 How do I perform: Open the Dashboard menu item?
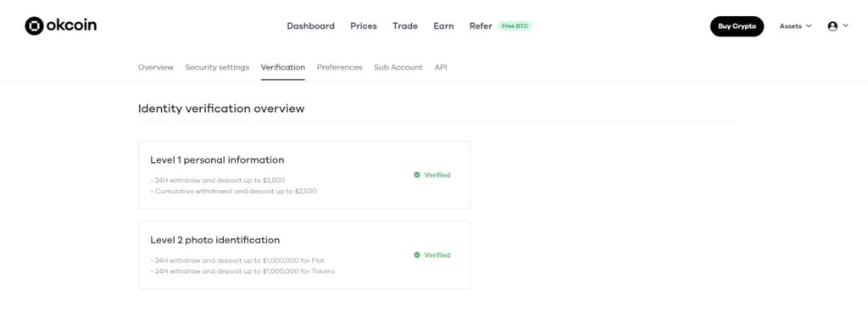tap(310, 26)
